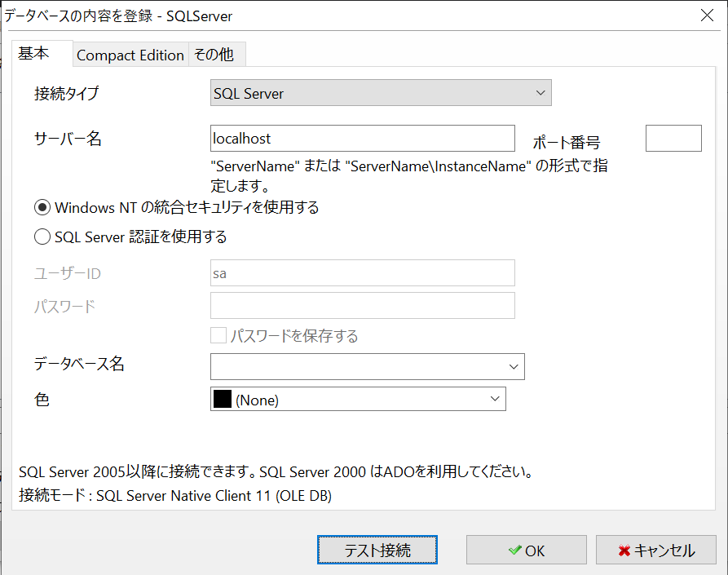Click the black color swatch in 色
Viewport: 728px width, 575px height.
[x=223, y=399]
